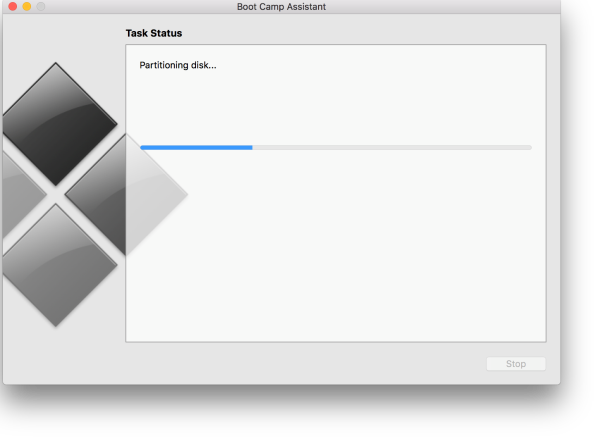Click the blue filled portion of progress bar
Viewport: 600px width, 441px height.
tap(195, 147)
